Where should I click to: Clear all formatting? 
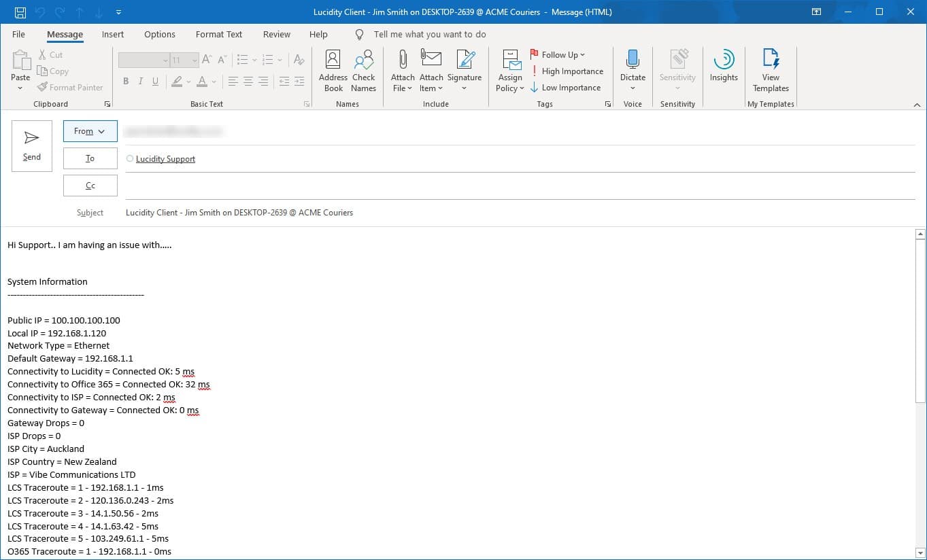(x=299, y=60)
